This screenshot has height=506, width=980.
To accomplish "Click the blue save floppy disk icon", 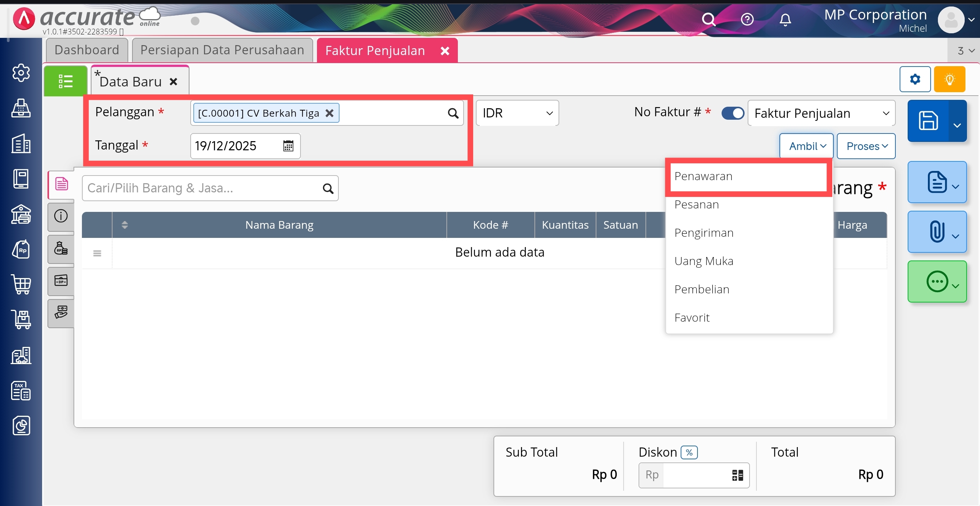I will [x=928, y=121].
